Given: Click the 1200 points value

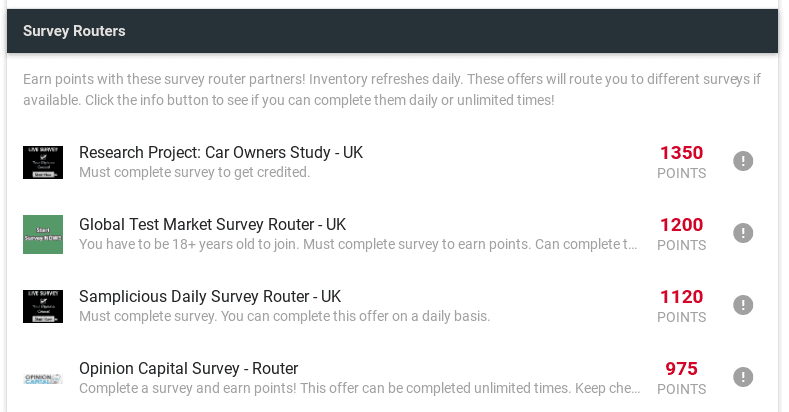Looking at the screenshot, I should coord(681,225).
